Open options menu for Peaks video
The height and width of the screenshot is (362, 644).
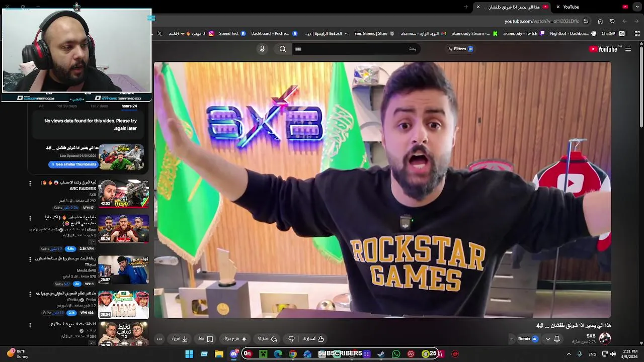click(30, 294)
